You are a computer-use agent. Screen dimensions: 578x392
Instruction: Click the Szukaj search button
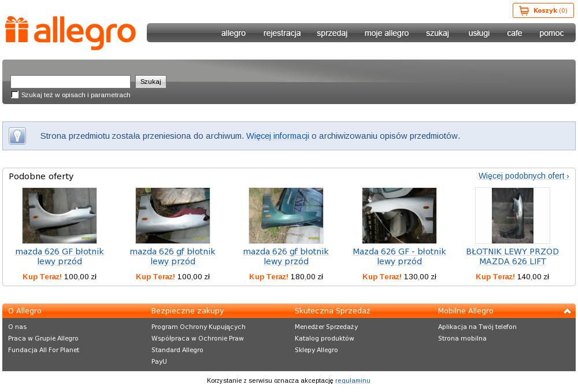(x=151, y=82)
